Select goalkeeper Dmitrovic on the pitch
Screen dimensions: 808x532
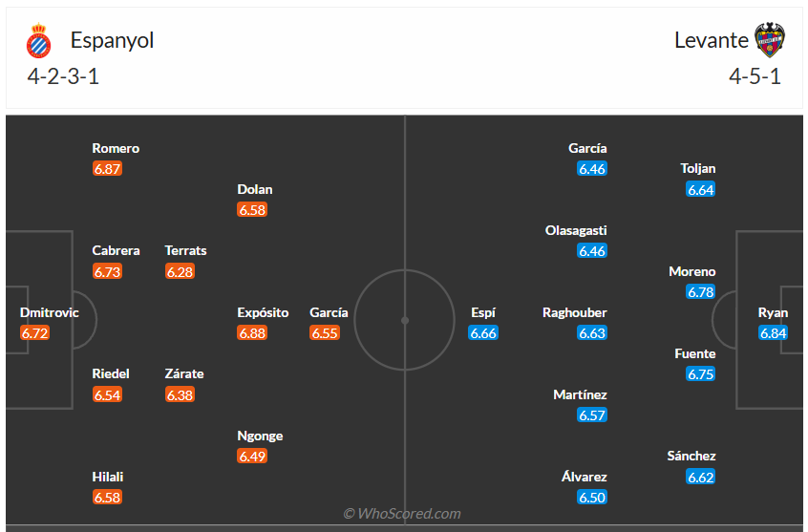click(x=50, y=312)
